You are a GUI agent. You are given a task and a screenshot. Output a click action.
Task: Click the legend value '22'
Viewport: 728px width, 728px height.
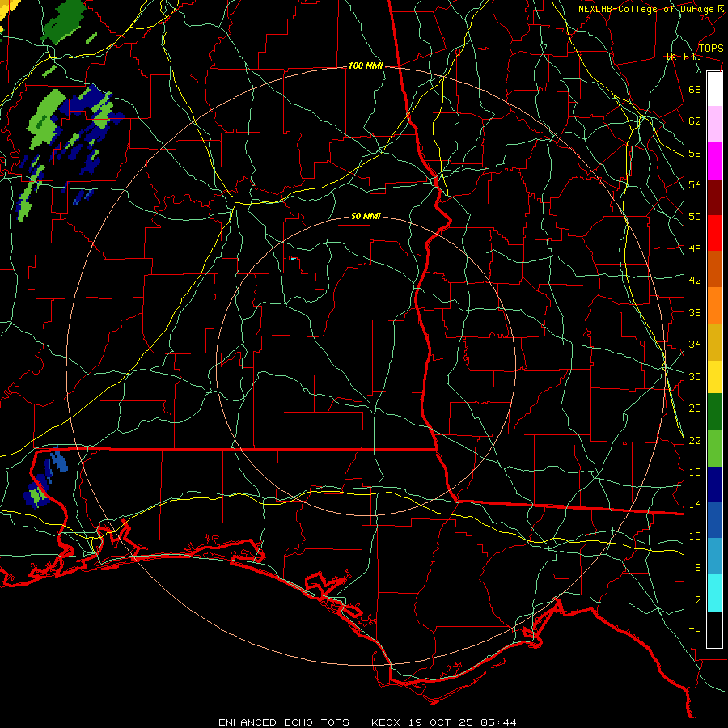click(695, 440)
